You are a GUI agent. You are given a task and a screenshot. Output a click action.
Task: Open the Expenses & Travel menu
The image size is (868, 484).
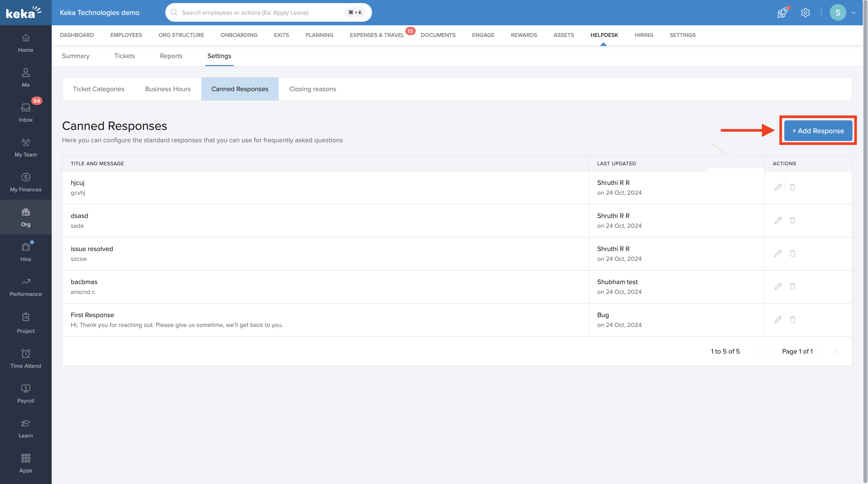coord(377,35)
